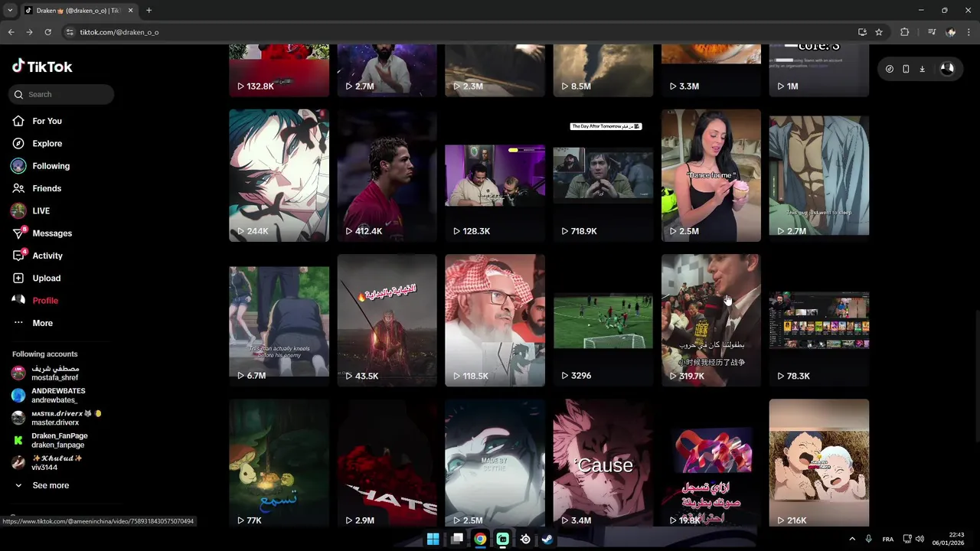Reload the page
This screenshot has height=551, width=980.
[x=47, y=32]
